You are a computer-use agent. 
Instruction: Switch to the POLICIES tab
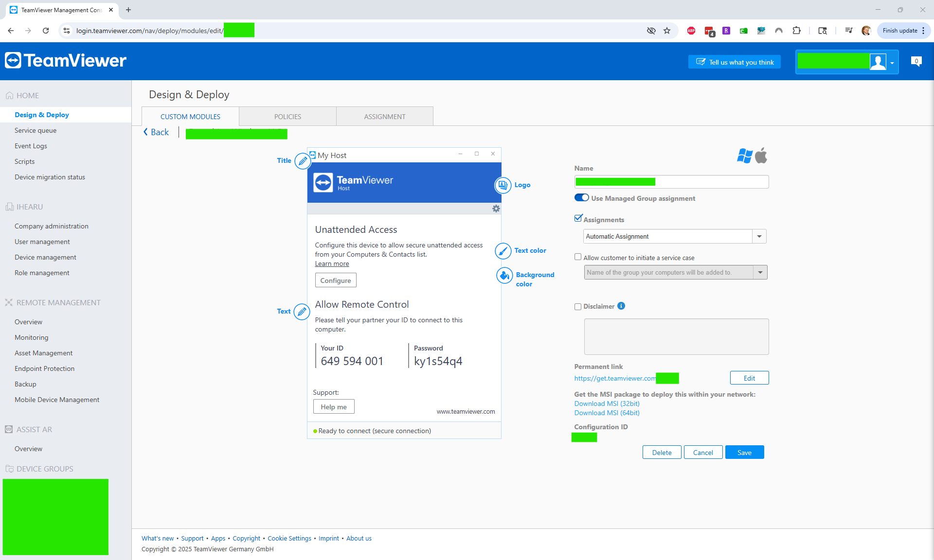[x=287, y=117]
